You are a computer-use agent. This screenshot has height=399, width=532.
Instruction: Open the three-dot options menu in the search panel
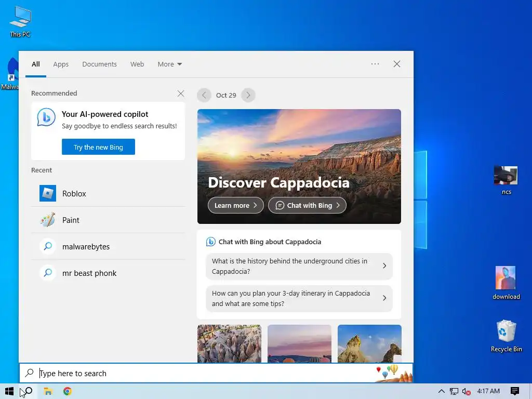point(375,64)
